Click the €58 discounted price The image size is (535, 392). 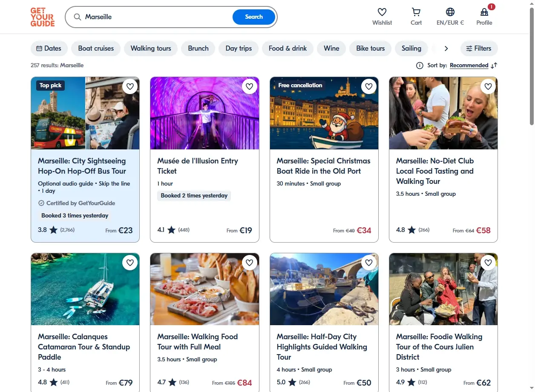pos(483,230)
